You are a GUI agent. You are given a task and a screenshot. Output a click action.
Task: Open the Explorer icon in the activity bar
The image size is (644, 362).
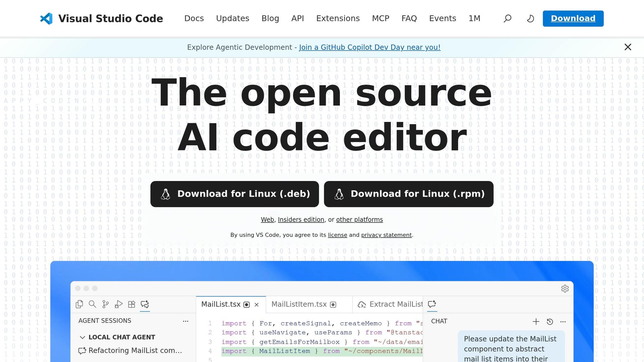click(79, 304)
